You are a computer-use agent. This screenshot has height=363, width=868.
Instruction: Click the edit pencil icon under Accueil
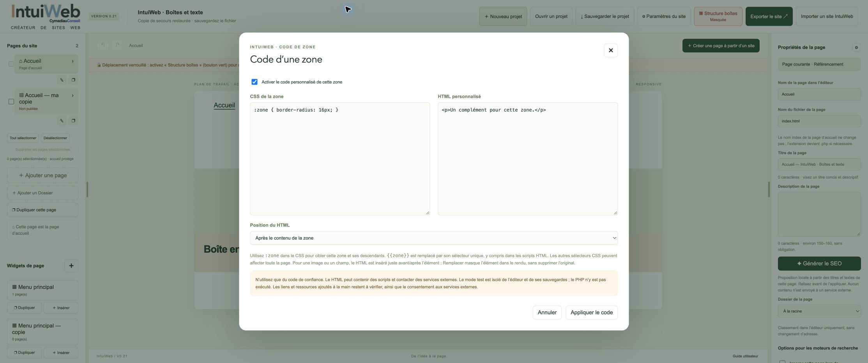[62, 80]
